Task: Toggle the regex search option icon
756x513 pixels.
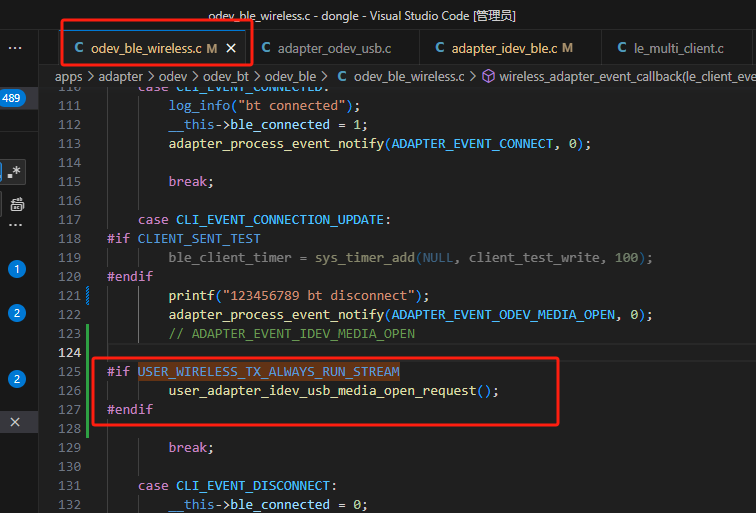Action: 14,172
